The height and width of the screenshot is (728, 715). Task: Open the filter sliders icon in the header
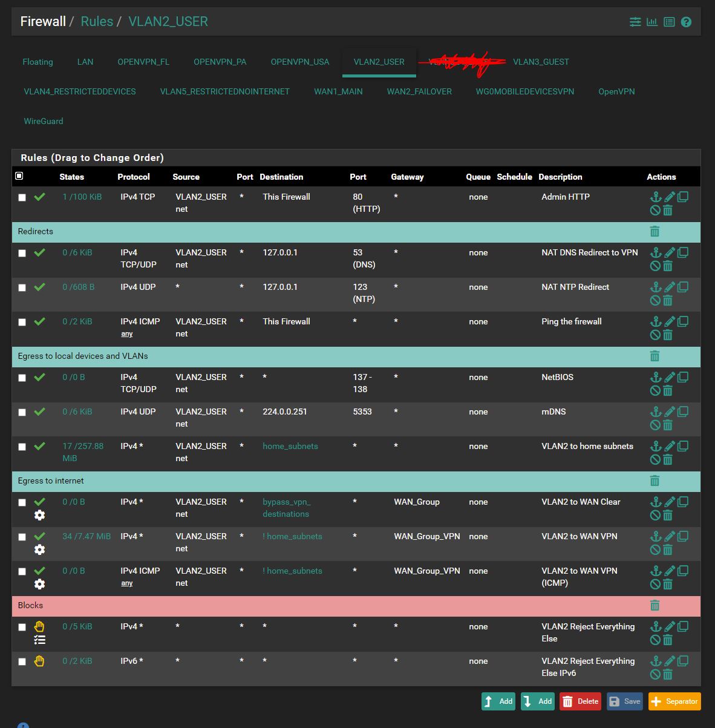tap(635, 22)
